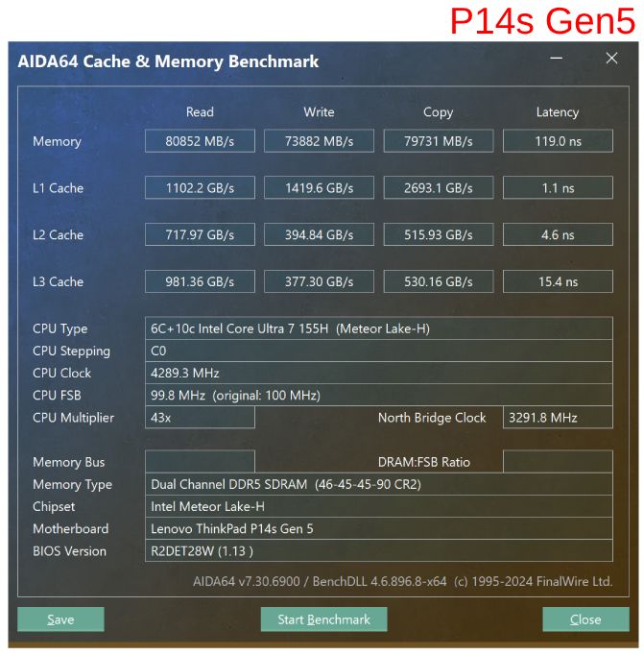Close the window with X icon

(611, 58)
